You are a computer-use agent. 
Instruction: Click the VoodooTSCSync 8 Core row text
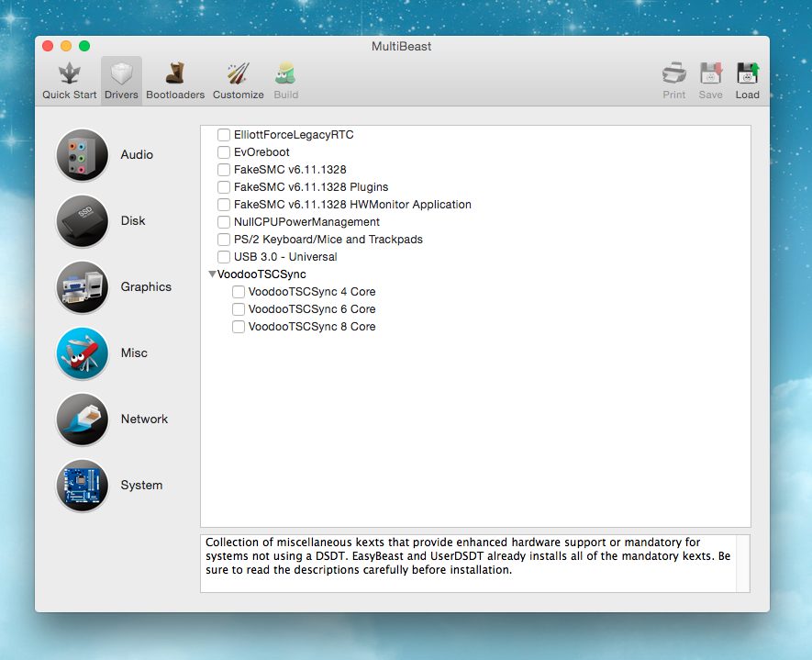coord(312,327)
